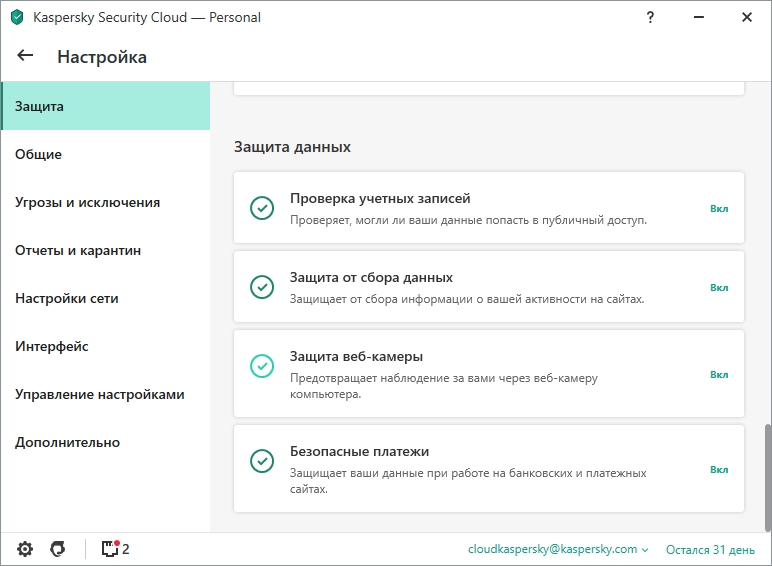Open Безопасные платежи settings title

359,451
